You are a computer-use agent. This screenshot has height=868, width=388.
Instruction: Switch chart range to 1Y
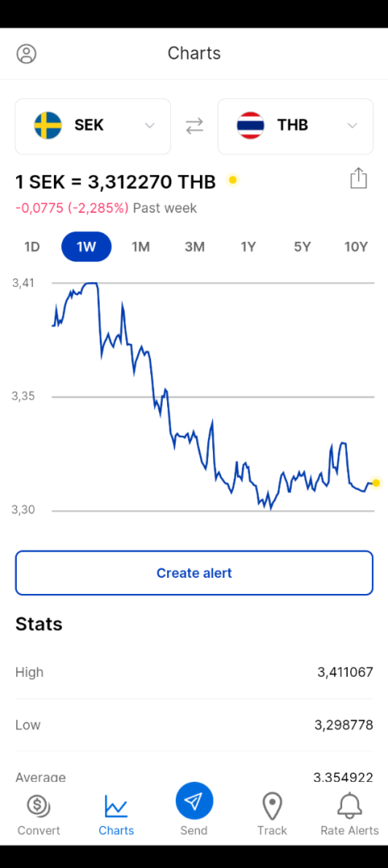click(x=248, y=247)
